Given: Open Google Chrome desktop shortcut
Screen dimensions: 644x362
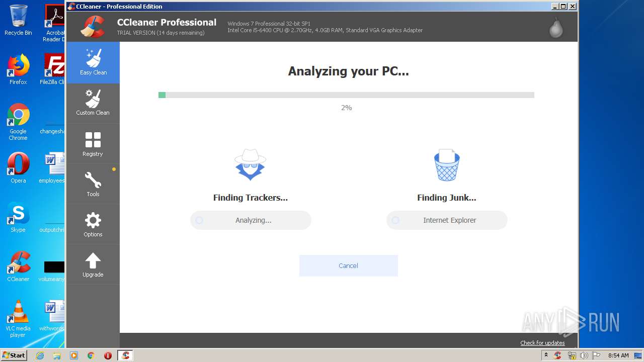Looking at the screenshot, I should 18,122.
